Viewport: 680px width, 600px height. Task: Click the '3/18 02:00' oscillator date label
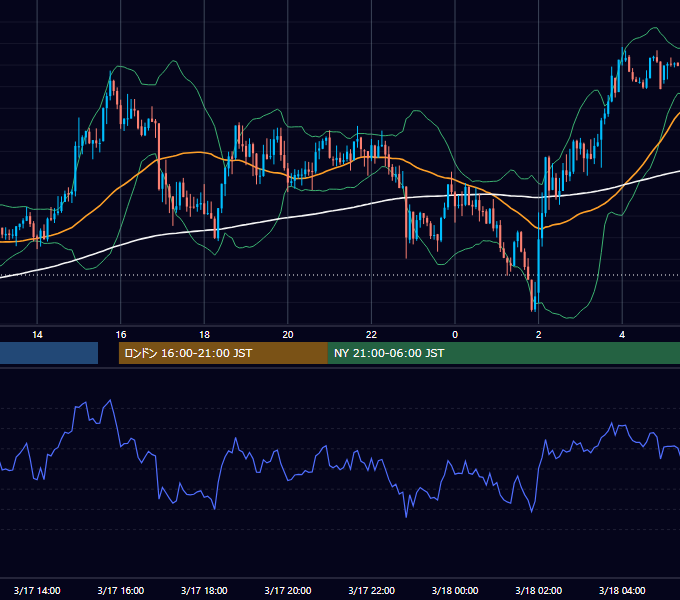(x=539, y=590)
